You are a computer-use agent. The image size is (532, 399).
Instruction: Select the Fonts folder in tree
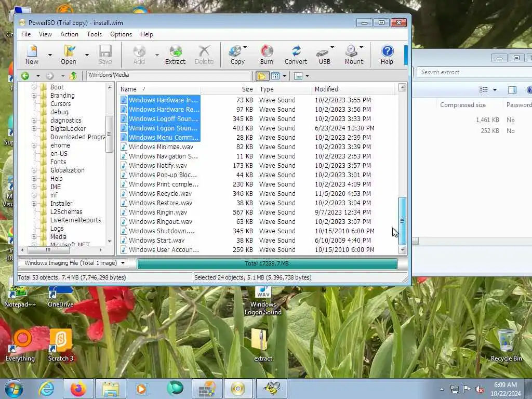pos(58,162)
